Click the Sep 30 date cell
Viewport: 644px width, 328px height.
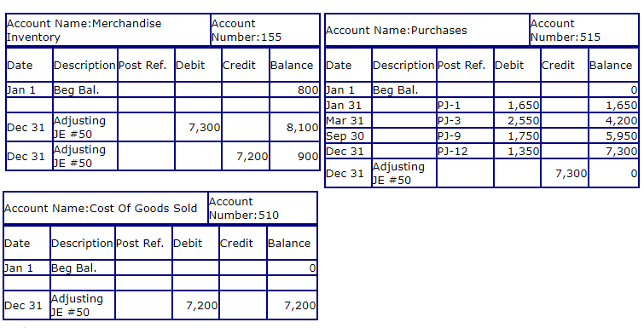tap(348, 135)
